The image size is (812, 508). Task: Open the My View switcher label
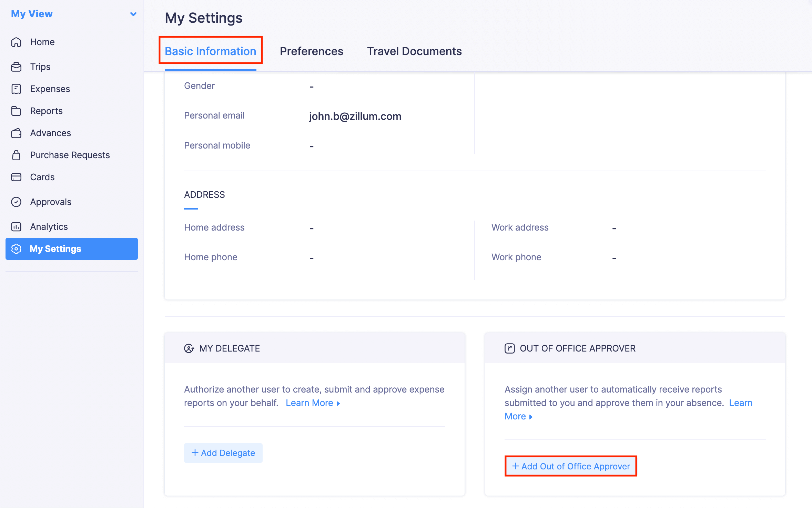(x=32, y=14)
